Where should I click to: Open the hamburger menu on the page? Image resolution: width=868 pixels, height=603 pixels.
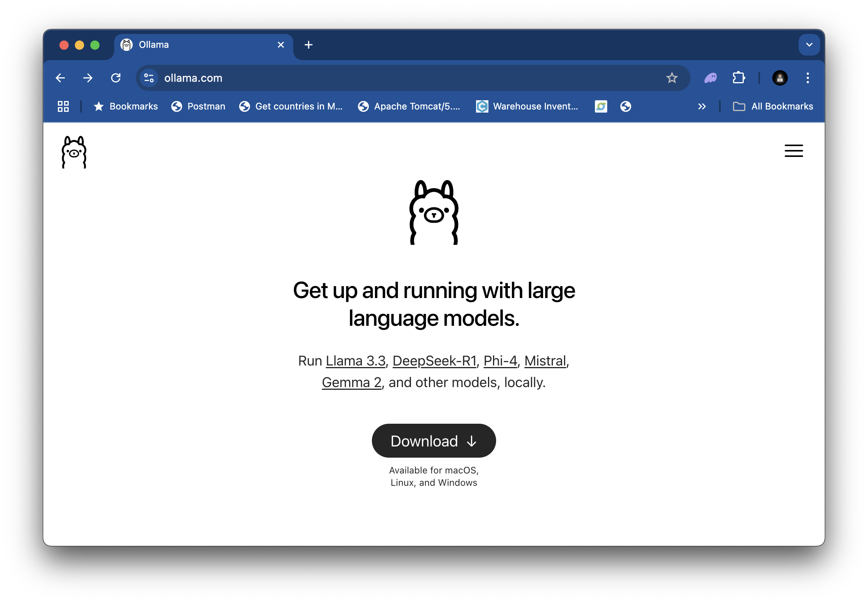[794, 151]
